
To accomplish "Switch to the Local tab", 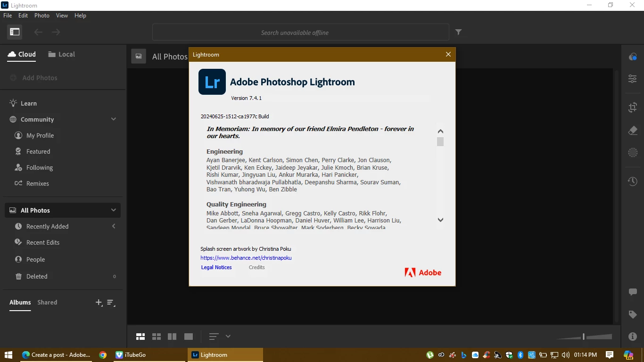I will tap(61, 54).
